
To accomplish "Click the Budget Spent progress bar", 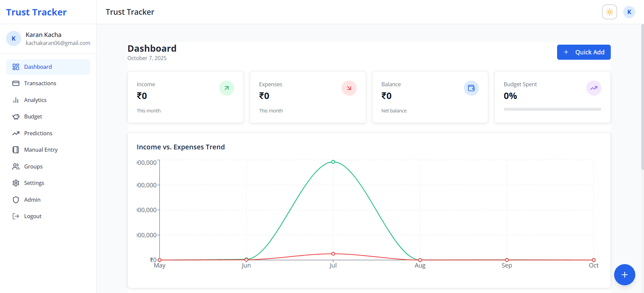I will [552, 109].
